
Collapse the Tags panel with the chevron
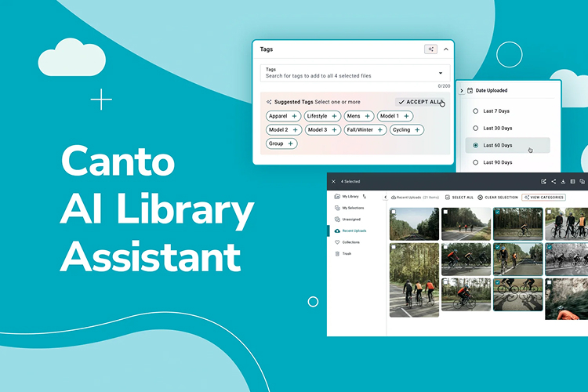(x=446, y=49)
